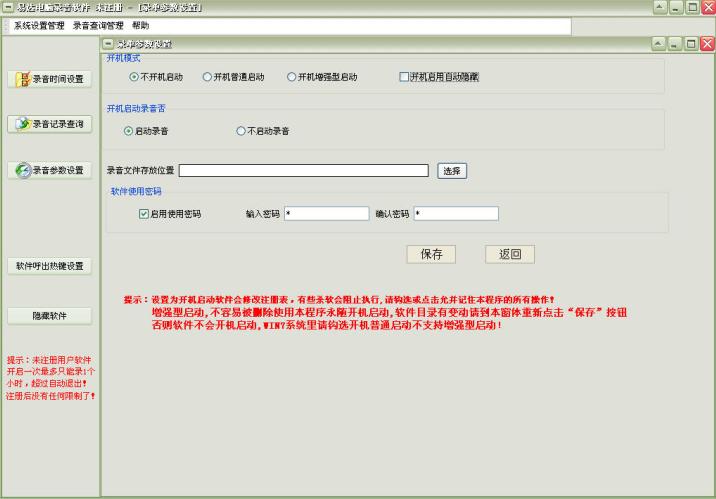Choose the 不启动录音 radio option
The image size is (716, 499).
point(241,131)
